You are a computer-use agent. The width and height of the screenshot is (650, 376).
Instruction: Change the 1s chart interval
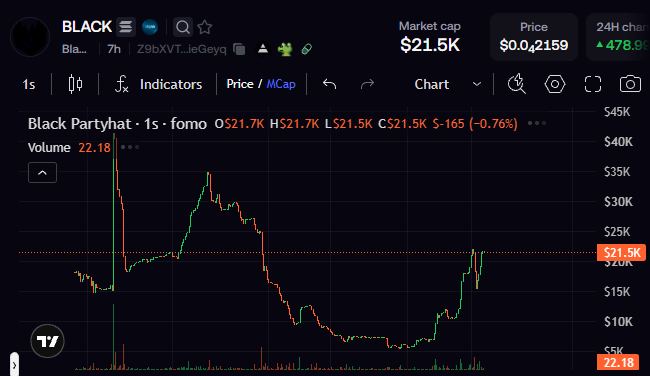(29, 85)
